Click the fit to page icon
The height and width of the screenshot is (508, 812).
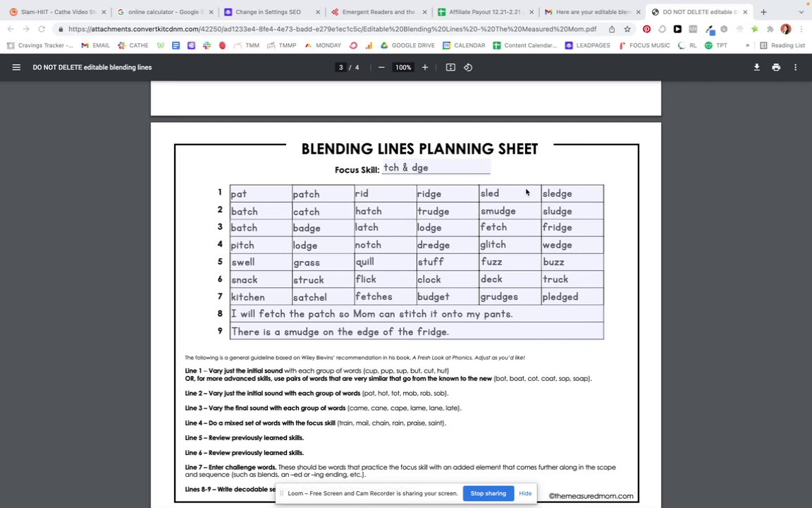450,68
